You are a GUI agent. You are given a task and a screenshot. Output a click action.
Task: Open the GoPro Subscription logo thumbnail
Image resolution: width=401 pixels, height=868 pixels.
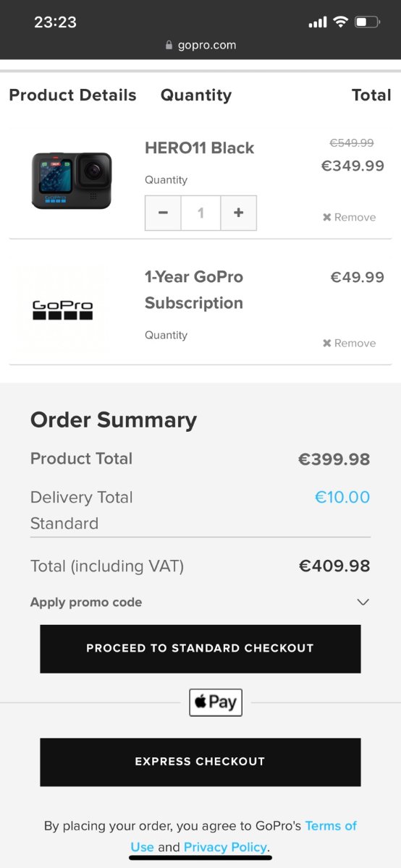coord(62,310)
